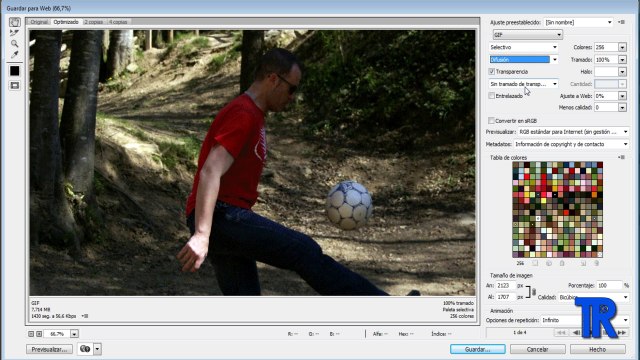
Task: Open the Colores value dropdown arrow
Action: [622, 47]
